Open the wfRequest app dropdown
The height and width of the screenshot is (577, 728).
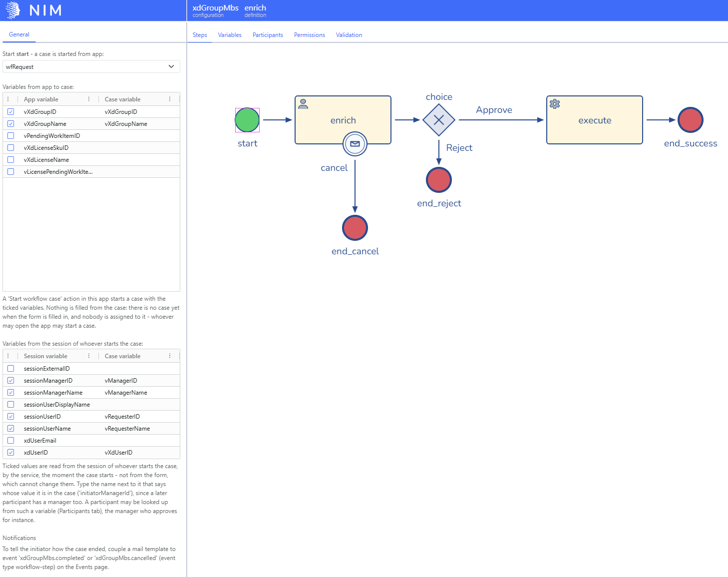[x=91, y=66]
